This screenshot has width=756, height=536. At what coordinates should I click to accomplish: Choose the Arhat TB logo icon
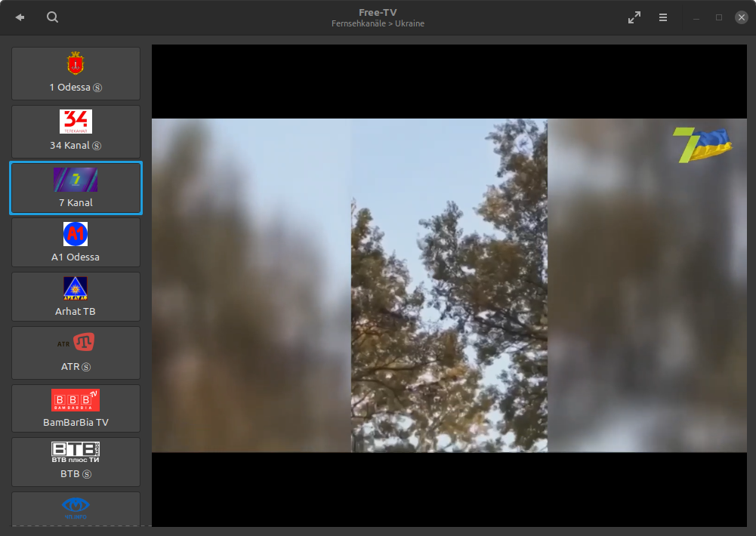tap(76, 288)
